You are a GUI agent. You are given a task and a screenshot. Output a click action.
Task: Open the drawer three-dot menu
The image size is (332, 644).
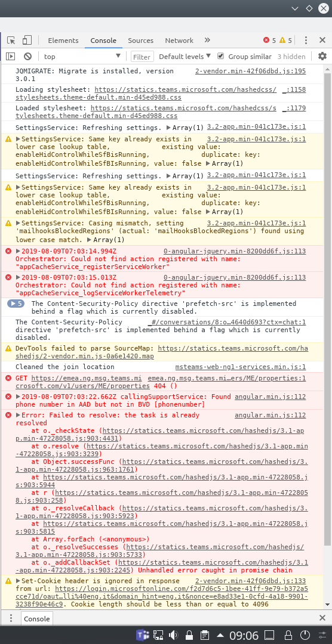[x=11, y=618]
